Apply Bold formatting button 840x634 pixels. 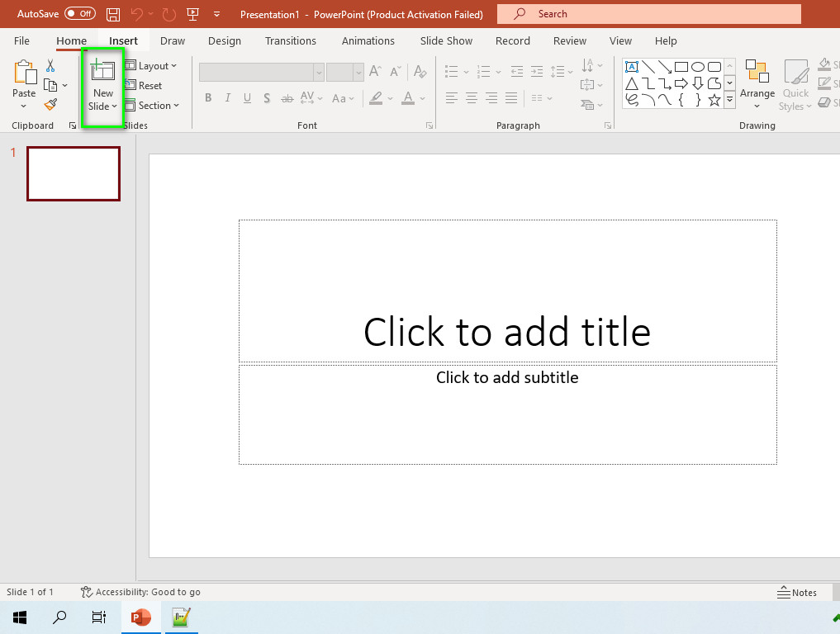pos(208,98)
